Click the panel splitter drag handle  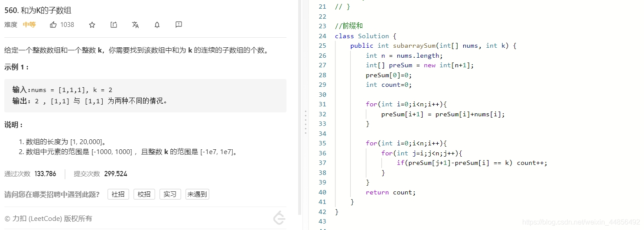point(306,122)
